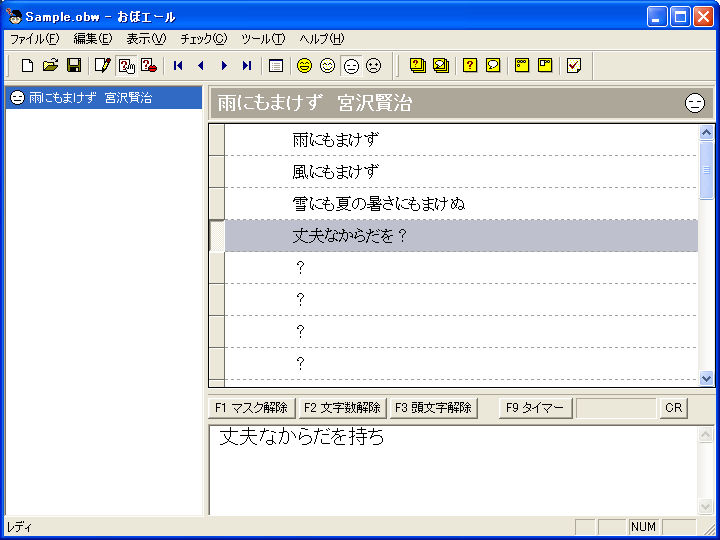
Task: Click the stacked yellow question cards icon
Action: [418, 66]
